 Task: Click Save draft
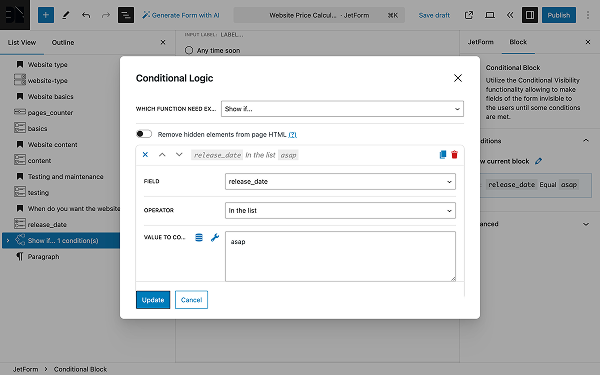(434, 15)
